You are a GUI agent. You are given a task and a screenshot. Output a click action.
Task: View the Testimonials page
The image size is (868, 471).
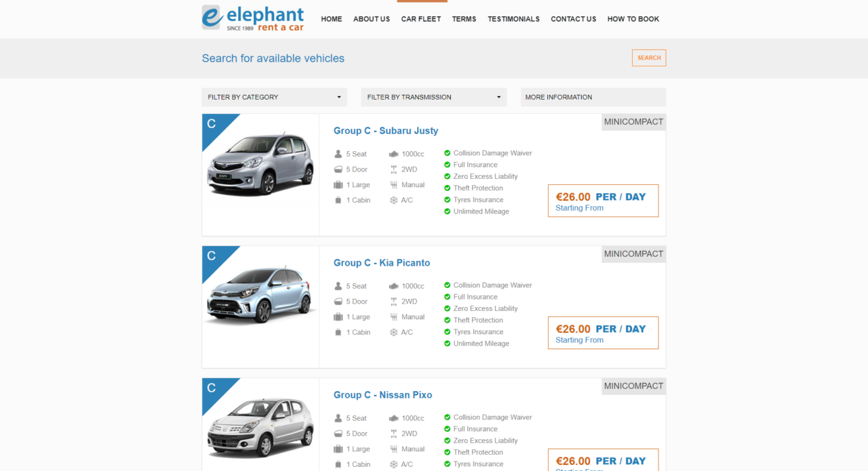[514, 19]
